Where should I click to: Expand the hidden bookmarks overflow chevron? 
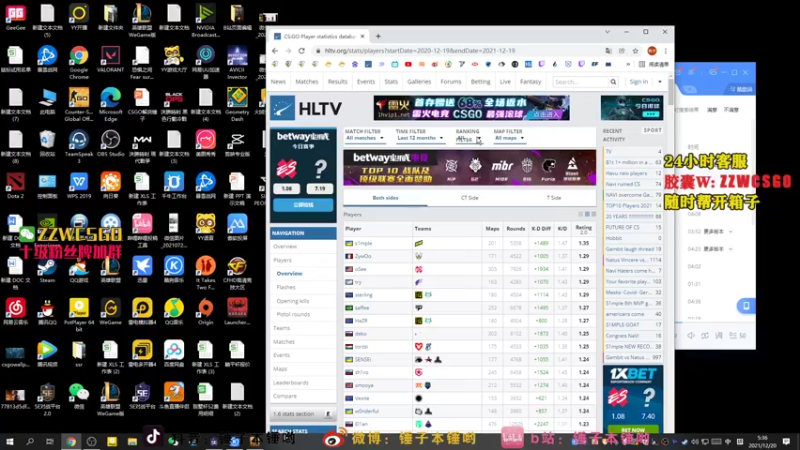pyautogui.click(x=628, y=64)
